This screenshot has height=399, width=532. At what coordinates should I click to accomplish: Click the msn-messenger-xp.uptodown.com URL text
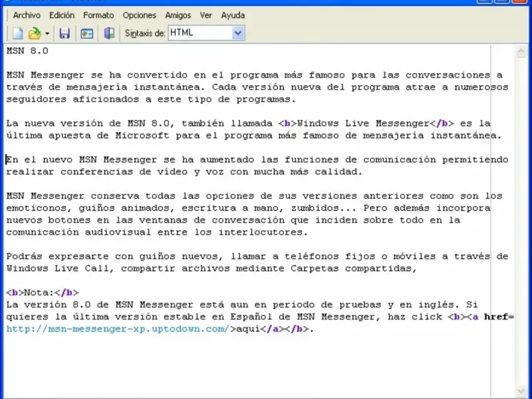pos(118,329)
